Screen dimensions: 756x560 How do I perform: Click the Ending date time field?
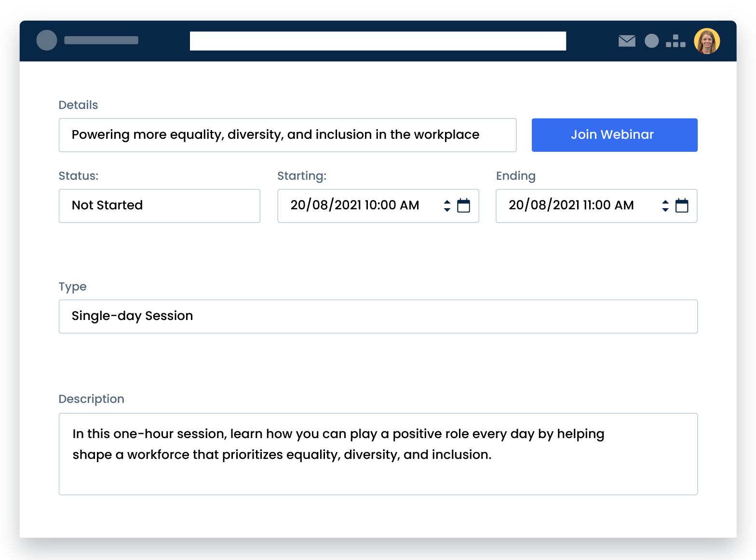pyautogui.click(x=596, y=206)
